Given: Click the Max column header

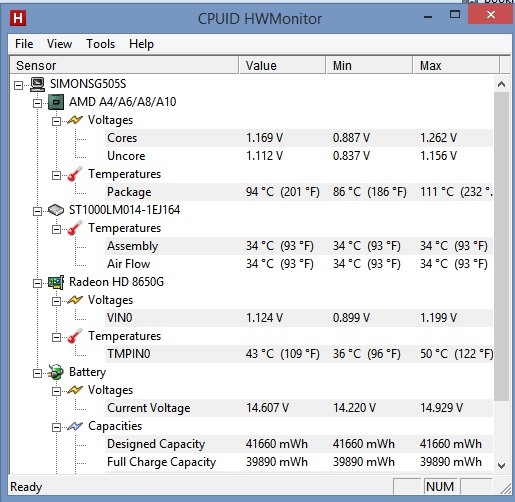Looking at the screenshot, I should (456, 65).
